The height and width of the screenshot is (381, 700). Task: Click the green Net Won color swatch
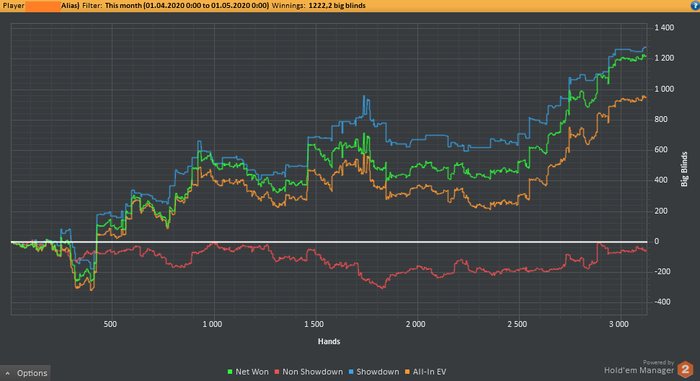click(x=230, y=372)
